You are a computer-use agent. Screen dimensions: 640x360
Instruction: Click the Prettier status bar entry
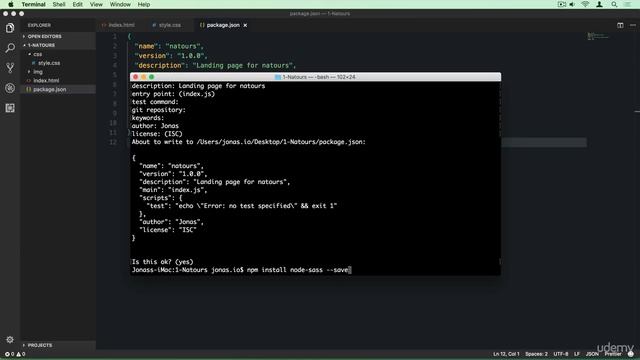pyautogui.click(x=613, y=354)
